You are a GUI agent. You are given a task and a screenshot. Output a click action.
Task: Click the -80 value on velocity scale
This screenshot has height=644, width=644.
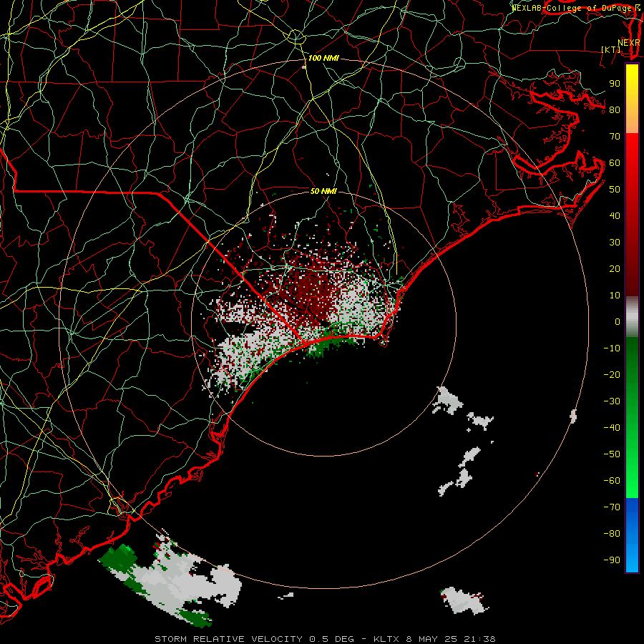pos(612,534)
